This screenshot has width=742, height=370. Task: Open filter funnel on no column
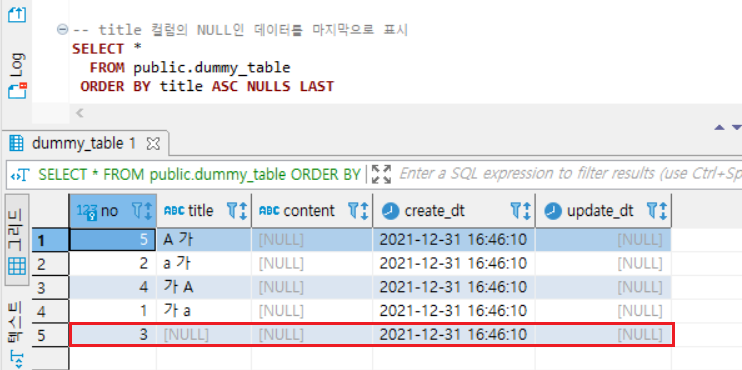click(x=137, y=211)
